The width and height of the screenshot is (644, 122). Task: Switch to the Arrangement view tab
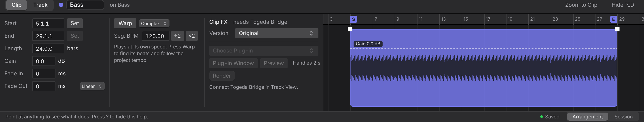click(587, 117)
